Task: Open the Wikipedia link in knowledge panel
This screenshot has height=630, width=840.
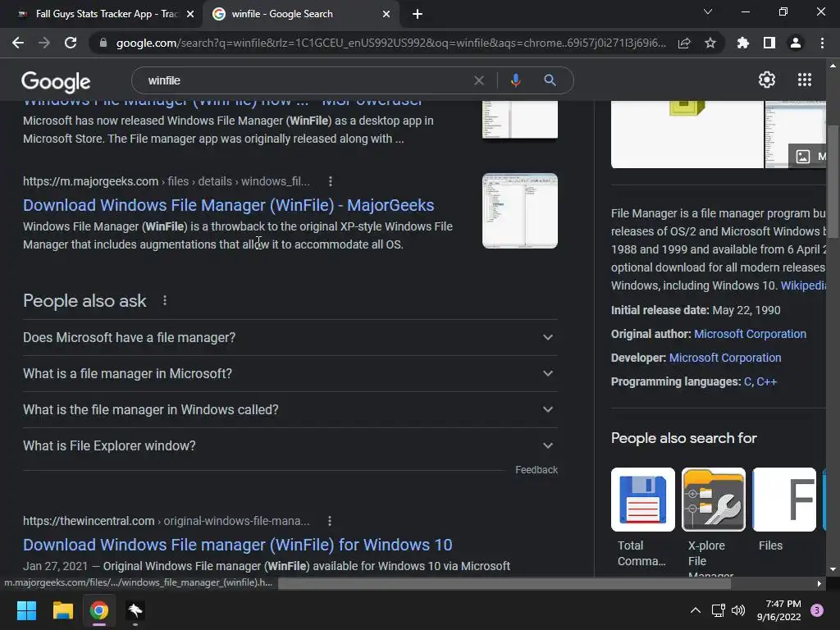Action: click(x=803, y=285)
